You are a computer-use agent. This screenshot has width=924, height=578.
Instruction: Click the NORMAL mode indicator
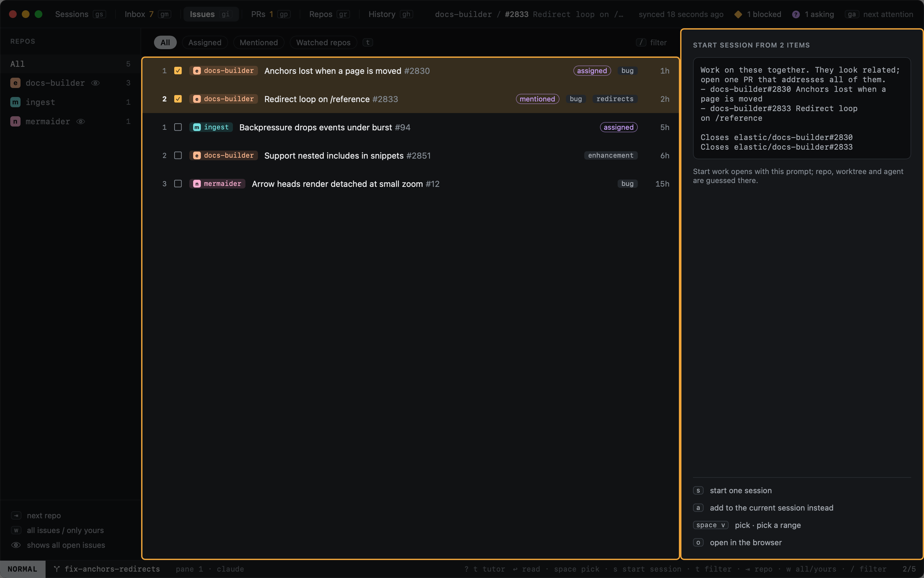tap(22, 569)
